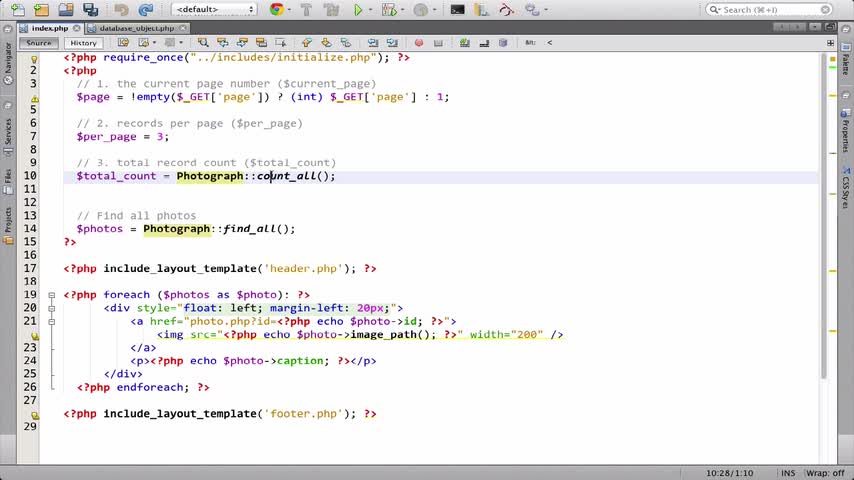
Task: Open the Run Project dropdown arrow
Action: tap(370, 10)
